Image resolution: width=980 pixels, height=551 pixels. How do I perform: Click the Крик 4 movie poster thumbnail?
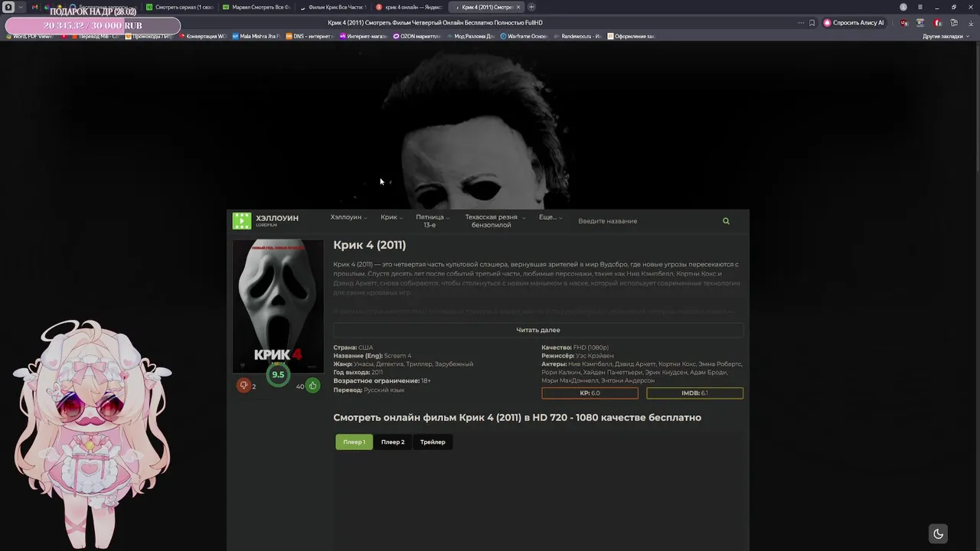(x=278, y=306)
